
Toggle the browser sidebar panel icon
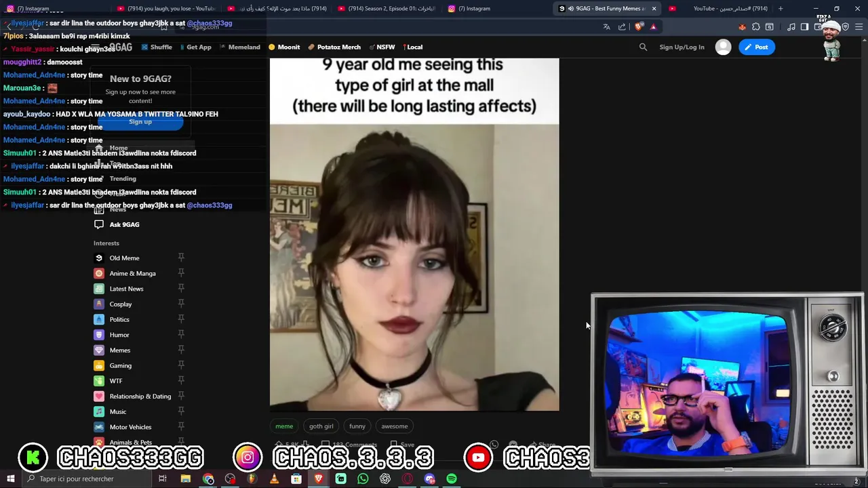pyautogui.click(x=804, y=26)
